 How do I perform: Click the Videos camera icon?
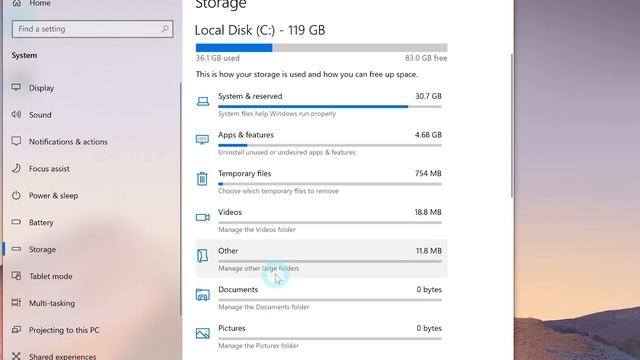pos(203,217)
